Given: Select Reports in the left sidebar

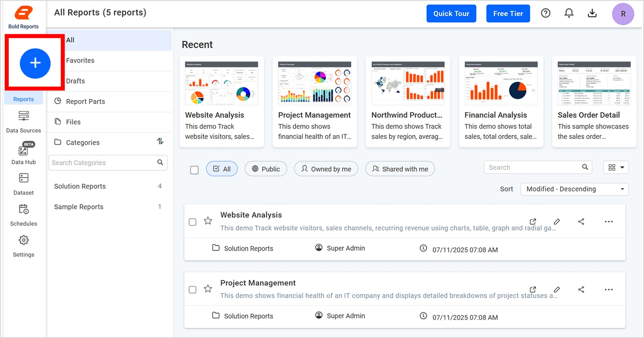Looking at the screenshot, I should click(23, 99).
